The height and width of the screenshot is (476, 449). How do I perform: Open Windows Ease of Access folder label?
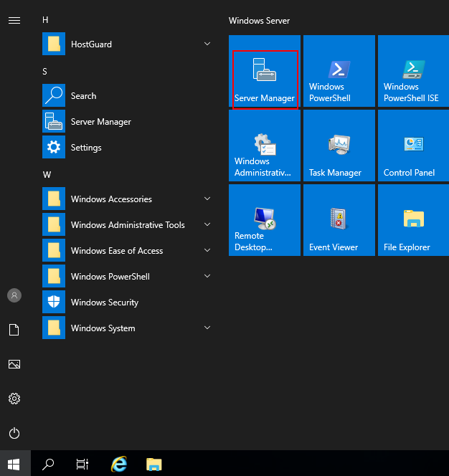point(117,251)
